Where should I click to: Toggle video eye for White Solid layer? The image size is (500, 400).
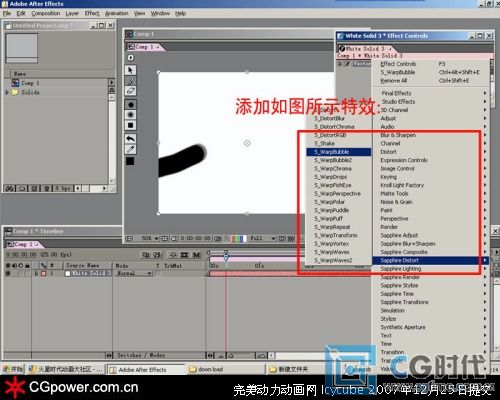pyautogui.click(x=8, y=273)
